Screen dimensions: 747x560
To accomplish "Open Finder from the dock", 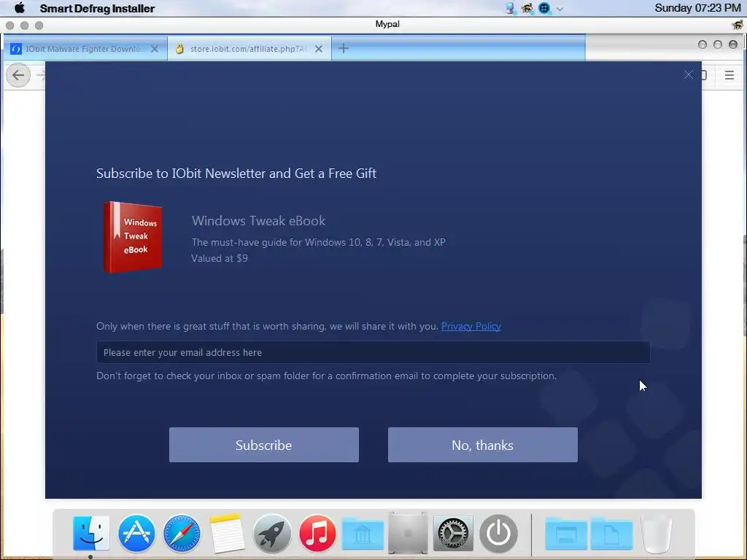I will click(91, 533).
